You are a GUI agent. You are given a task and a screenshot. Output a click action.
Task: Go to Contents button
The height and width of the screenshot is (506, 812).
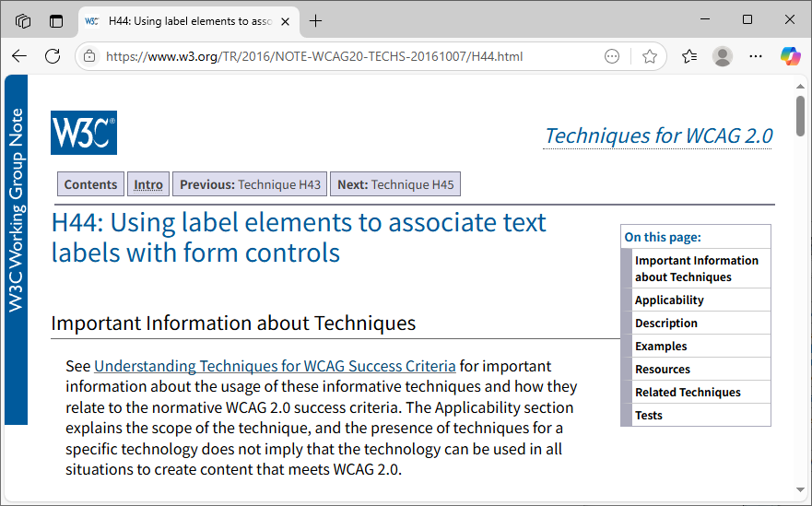click(90, 184)
